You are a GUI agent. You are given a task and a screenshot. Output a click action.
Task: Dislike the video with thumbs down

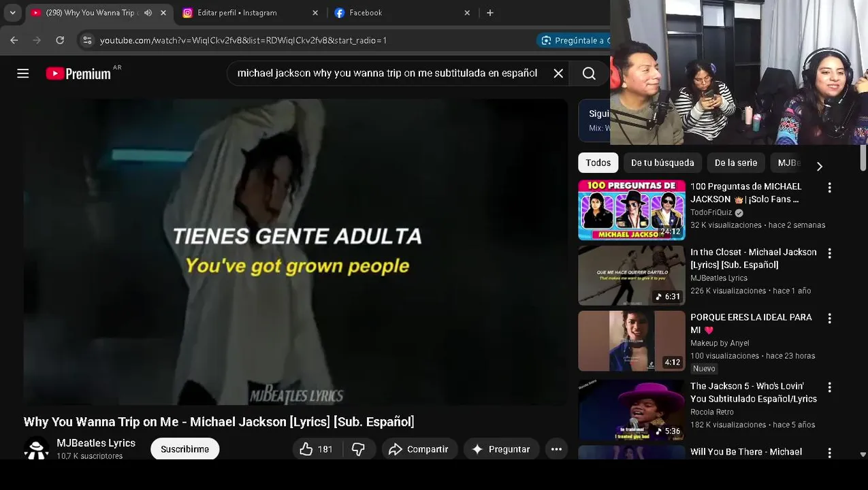point(358,449)
